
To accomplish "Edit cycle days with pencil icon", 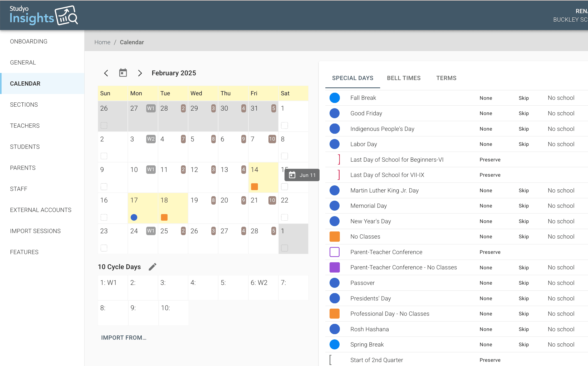I will (x=153, y=267).
